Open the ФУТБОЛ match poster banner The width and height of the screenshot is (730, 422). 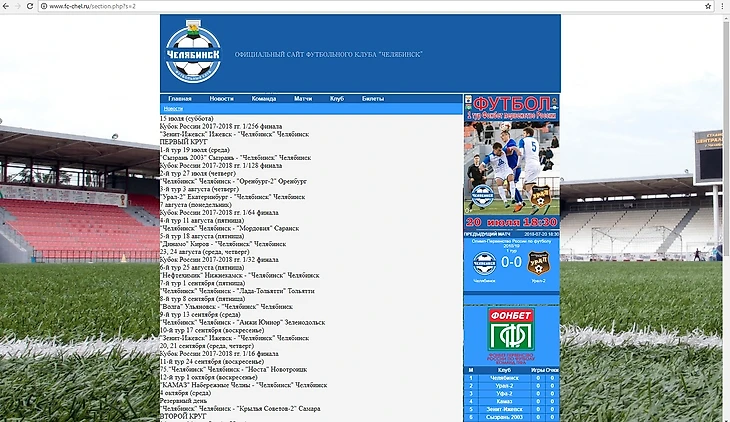click(512, 161)
